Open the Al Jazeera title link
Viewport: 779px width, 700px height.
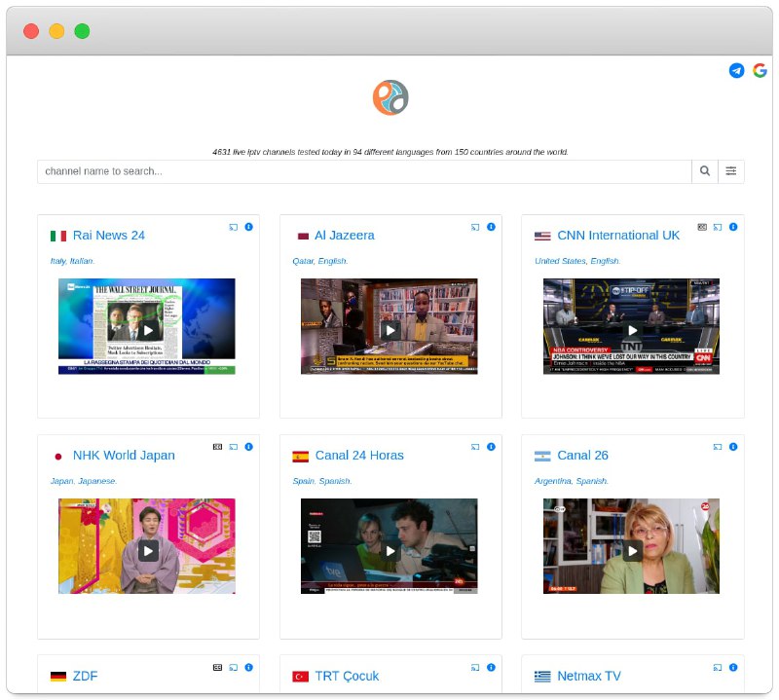point(345,236)
